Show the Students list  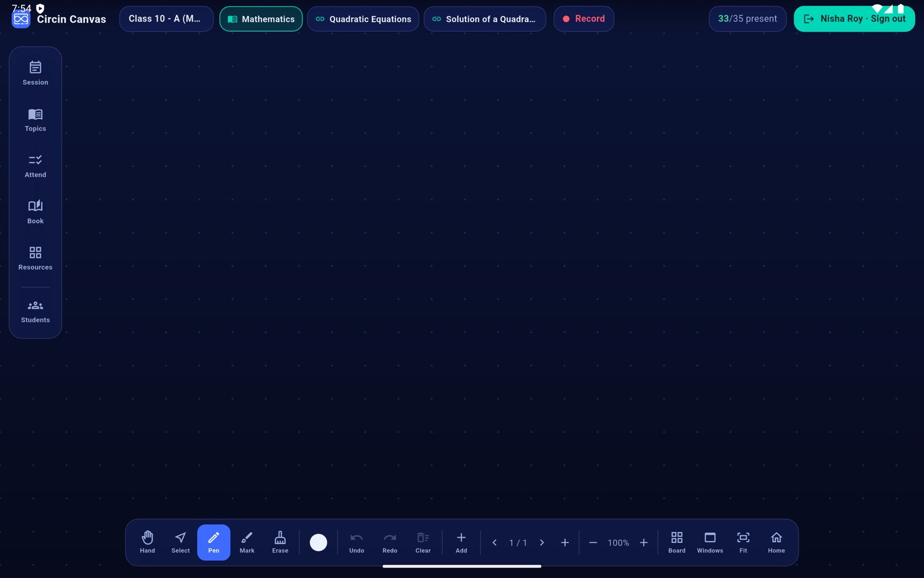click(35, 312)
